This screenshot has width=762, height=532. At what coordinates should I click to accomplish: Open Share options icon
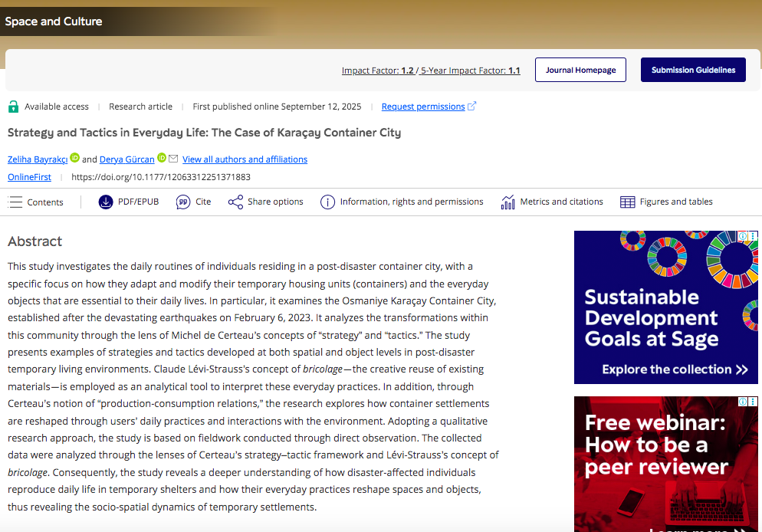(x=235, y=202)
